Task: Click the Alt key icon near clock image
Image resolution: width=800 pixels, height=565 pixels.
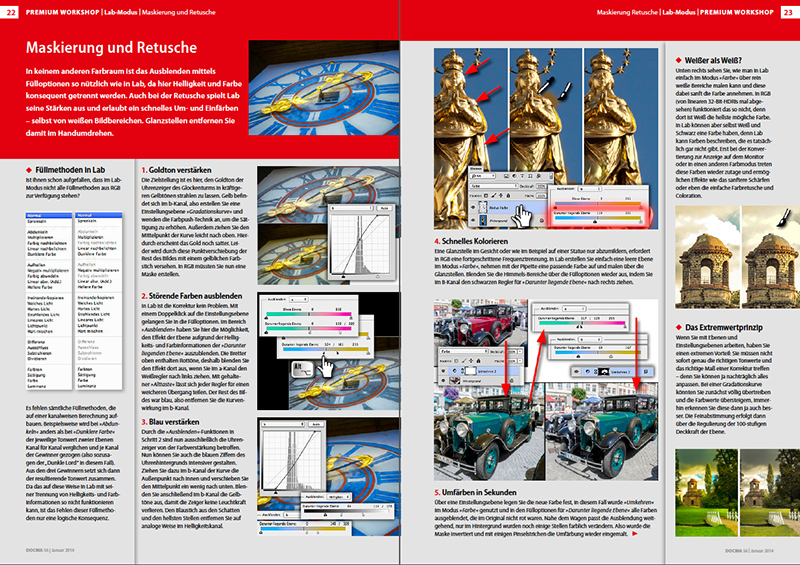Action: (x=301, y=369)
